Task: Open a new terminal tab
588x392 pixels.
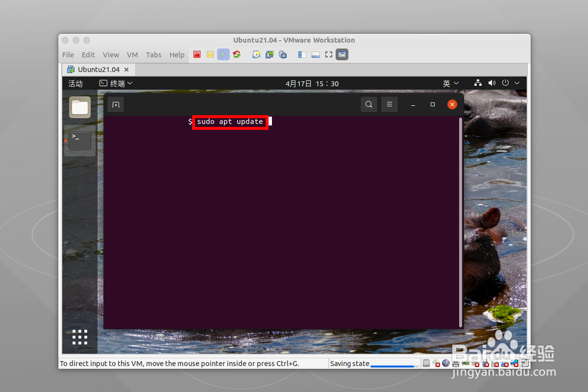Action: (116, 104)
